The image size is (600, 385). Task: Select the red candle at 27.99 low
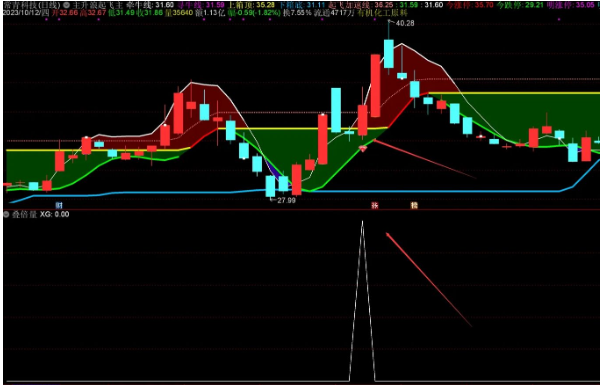[x=297, y=179]
